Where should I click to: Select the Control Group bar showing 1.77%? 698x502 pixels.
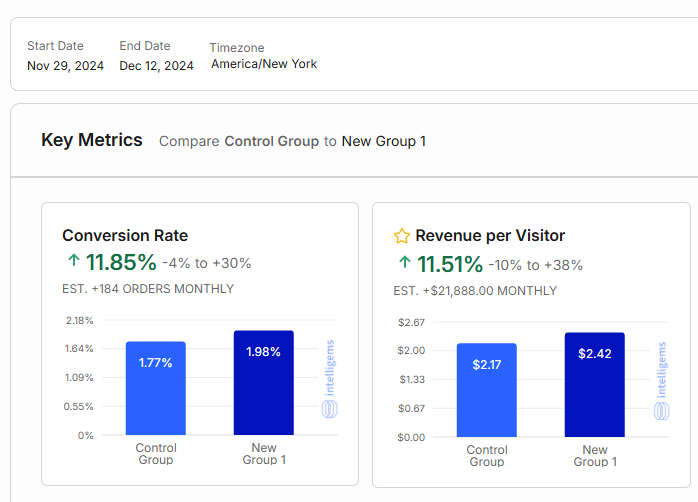[x=156, y=388]
